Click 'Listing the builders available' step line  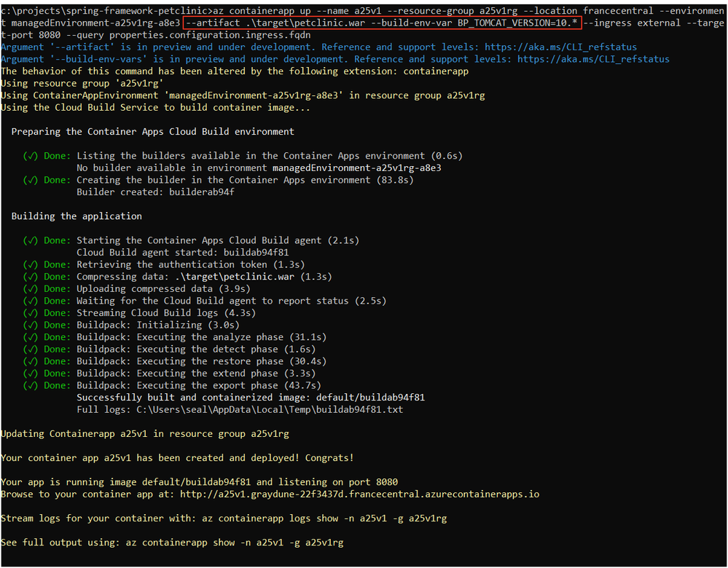pyautogui.click(x=243, y=155)
